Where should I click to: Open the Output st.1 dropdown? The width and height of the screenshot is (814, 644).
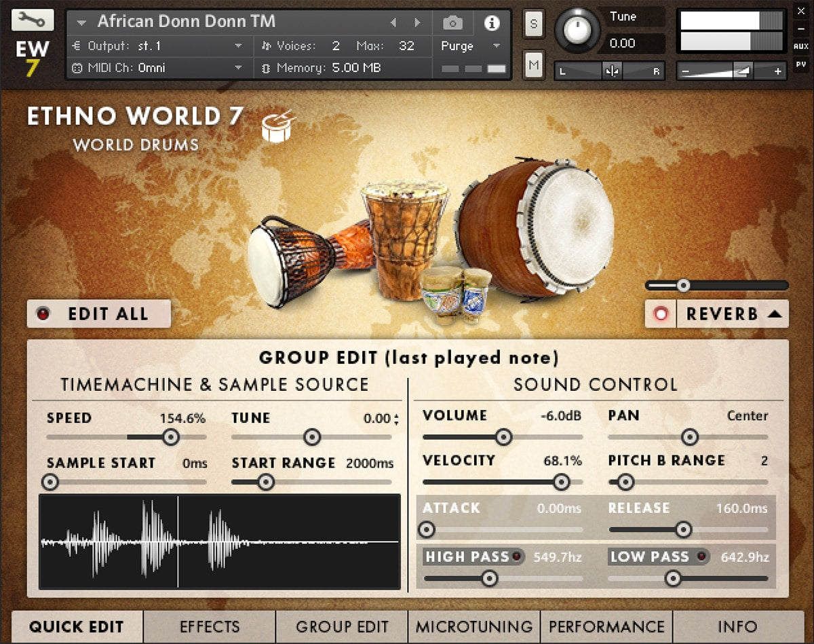pos(156,46)
